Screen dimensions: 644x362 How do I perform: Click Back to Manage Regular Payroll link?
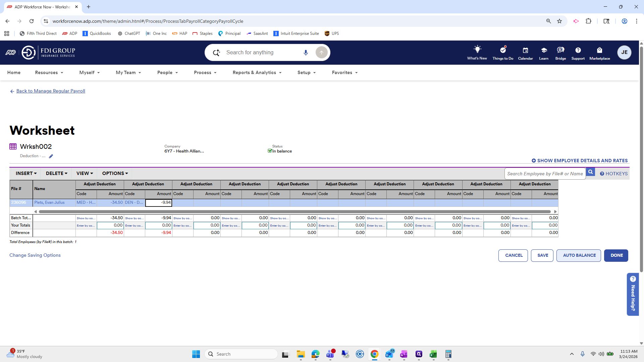[x=51, y=91]
